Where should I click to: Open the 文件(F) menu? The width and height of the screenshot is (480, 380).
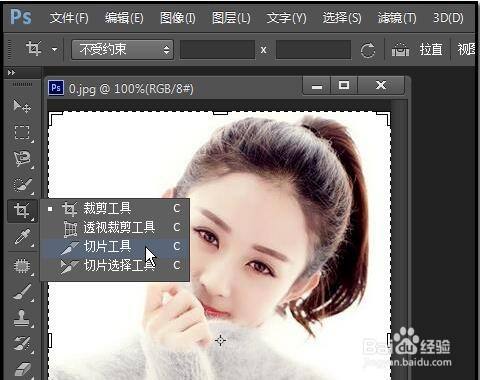click(x=69, y=18)
